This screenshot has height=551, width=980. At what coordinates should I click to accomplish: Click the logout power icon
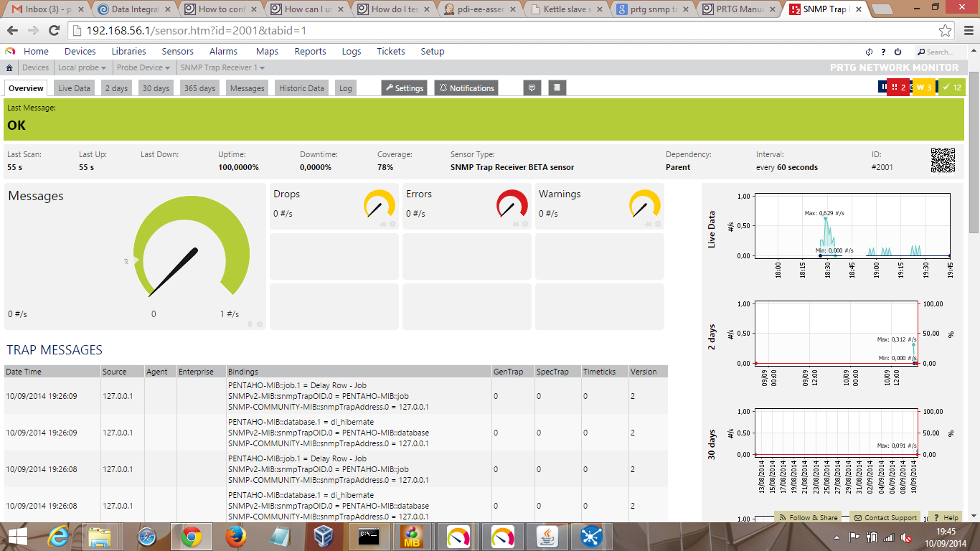897,52
